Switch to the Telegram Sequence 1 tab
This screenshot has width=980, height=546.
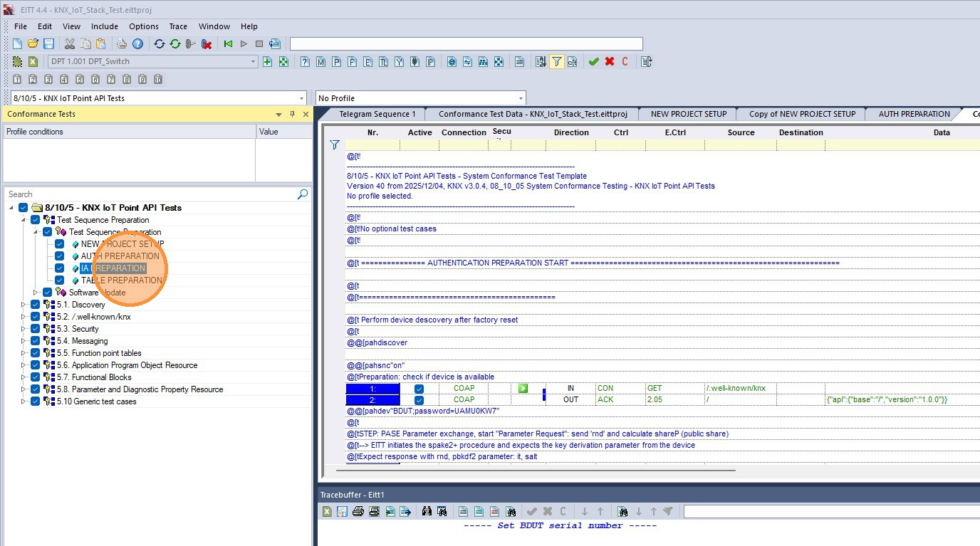(x=377, y=114)
